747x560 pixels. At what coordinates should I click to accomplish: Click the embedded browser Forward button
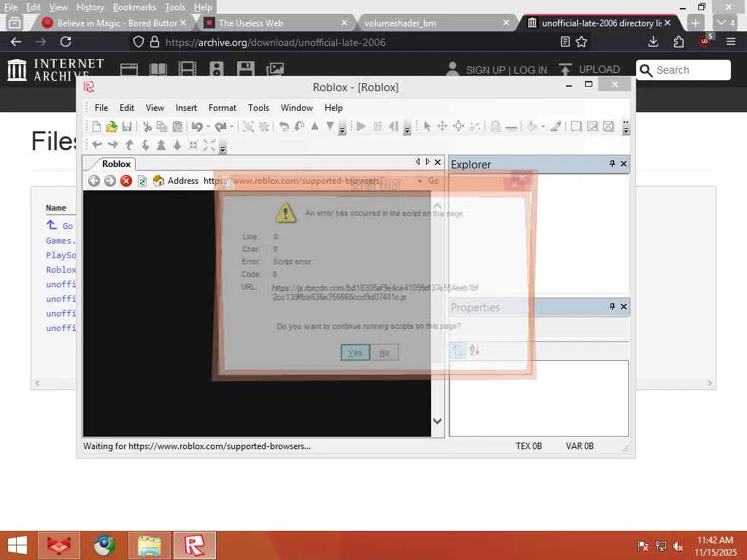point(110,181)
